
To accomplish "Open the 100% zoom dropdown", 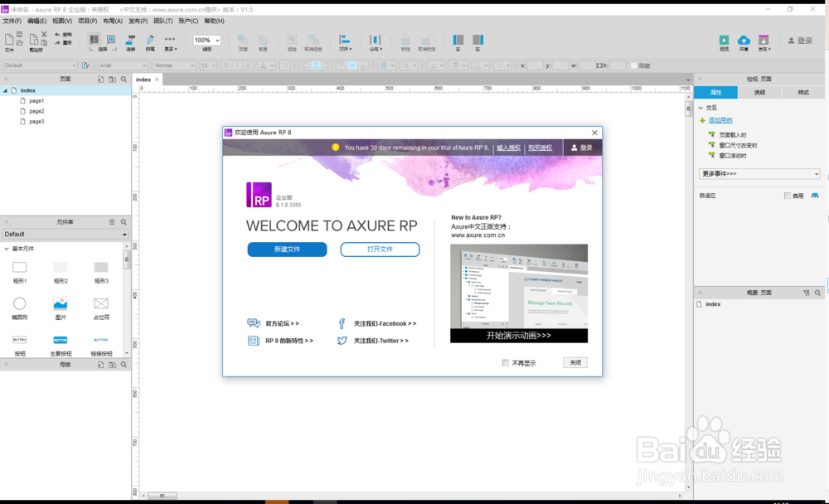I will point(206,40).
